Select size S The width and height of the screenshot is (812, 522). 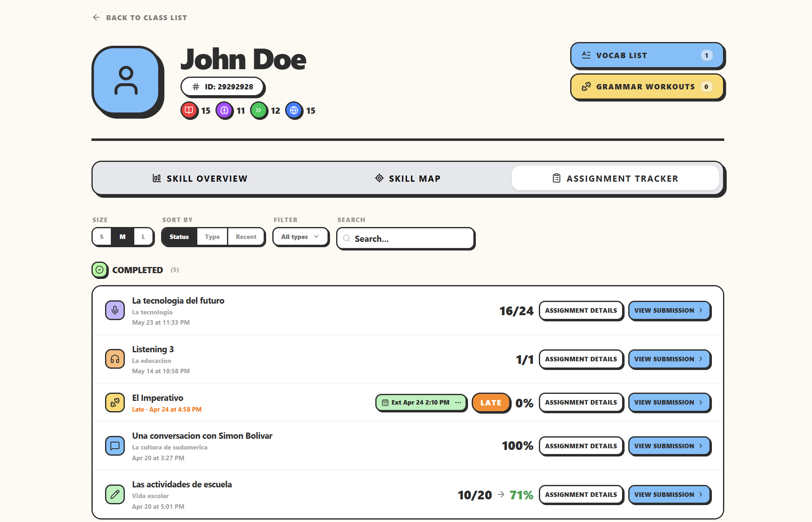tap(102, 237)
